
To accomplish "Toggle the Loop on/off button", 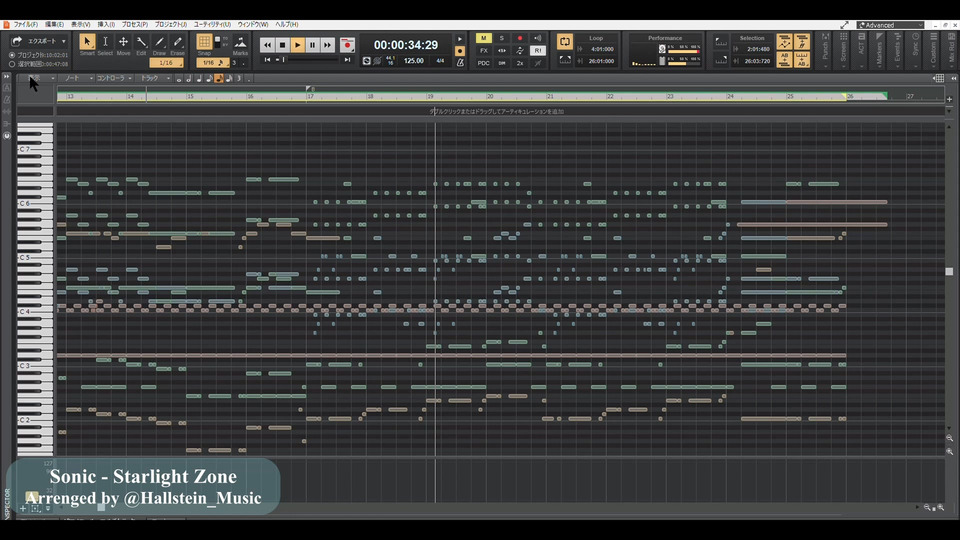I will (565, 42).
